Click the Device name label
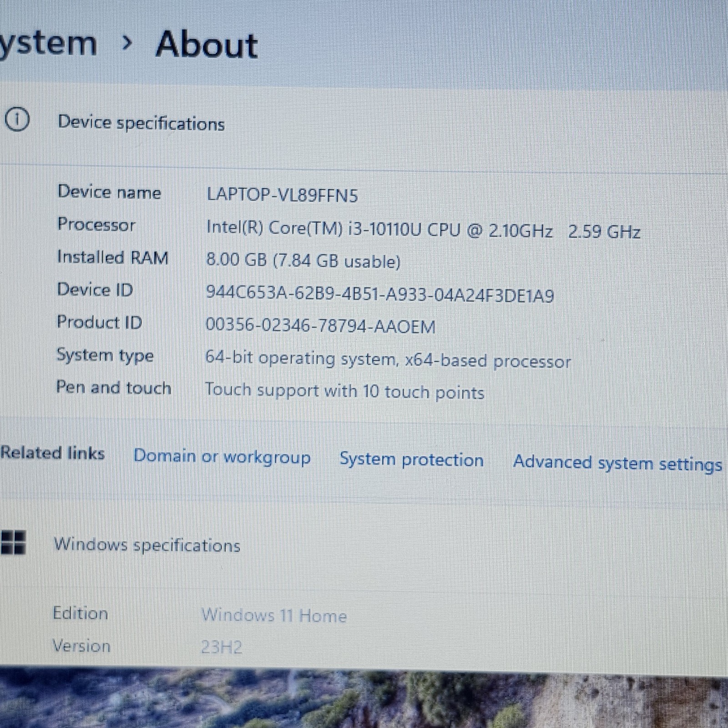 coord(109,192)
